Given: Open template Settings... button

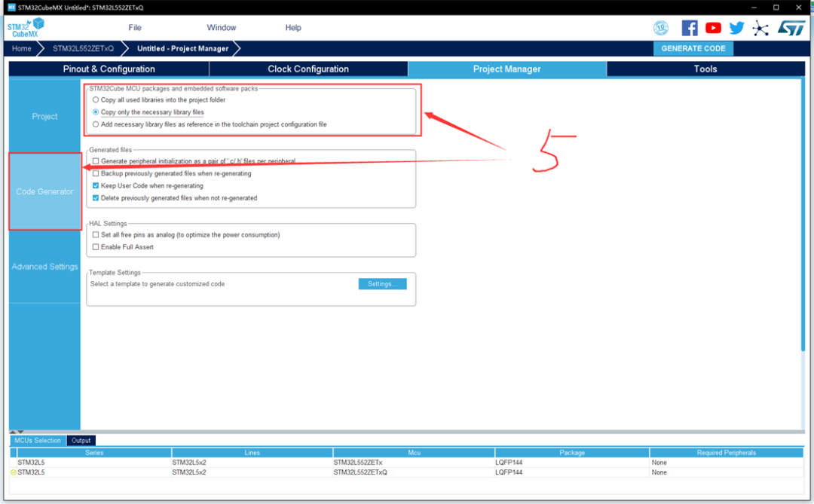Looking at the screenshot, I should coord(382,284).
